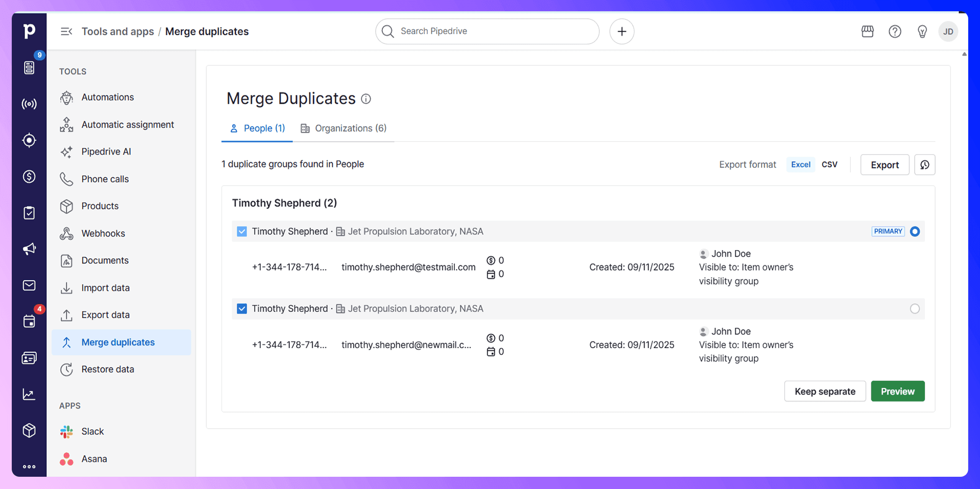This screenshot has height=489, width=980.
Task: Open second record's Jet Propulsion Laboratory, NASA link
Action: (x=415, y=309)
